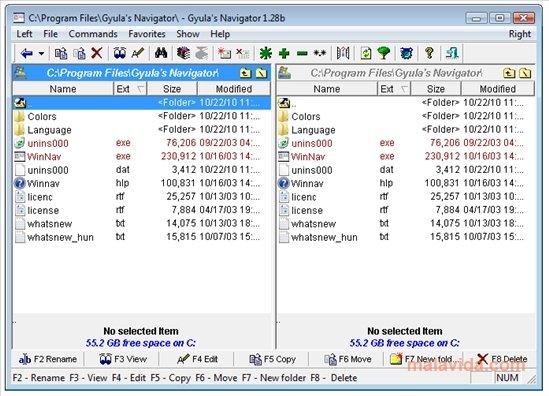
Task: Click the F4 Edit button
Action: [197, 359]
